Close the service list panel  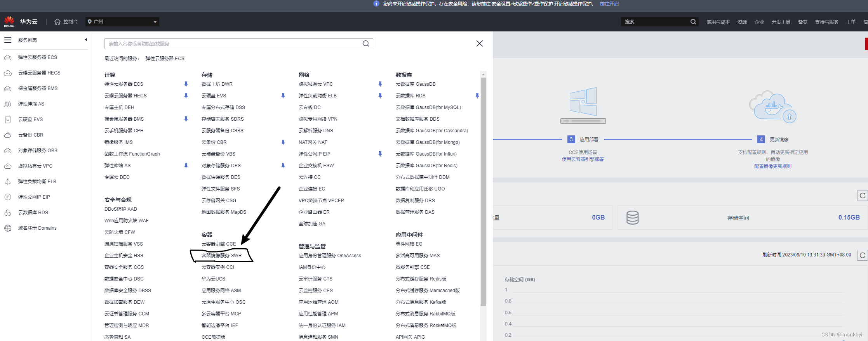[480, 43]
